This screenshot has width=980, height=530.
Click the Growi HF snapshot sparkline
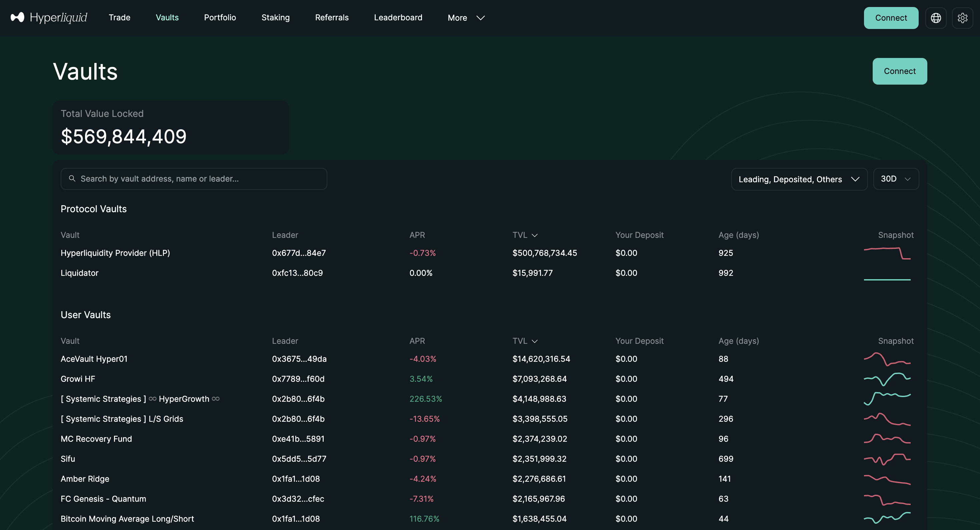click(887, 379)
